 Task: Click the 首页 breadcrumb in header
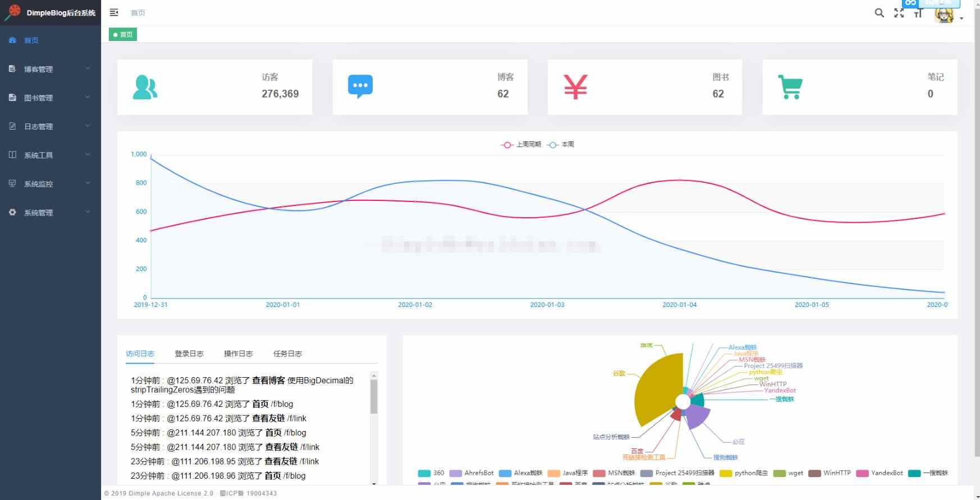tap(138, 13)
